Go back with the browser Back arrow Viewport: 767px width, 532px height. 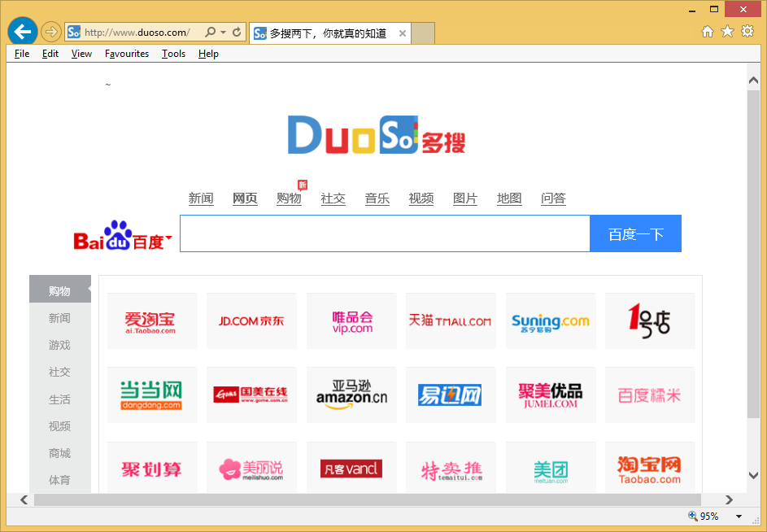[x=23, y=32]
